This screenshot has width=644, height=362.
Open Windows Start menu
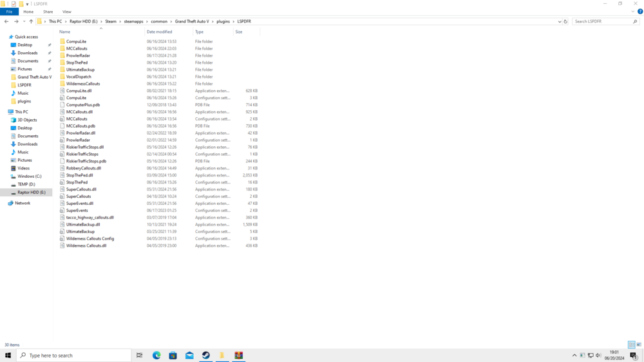tap(8, 356)
